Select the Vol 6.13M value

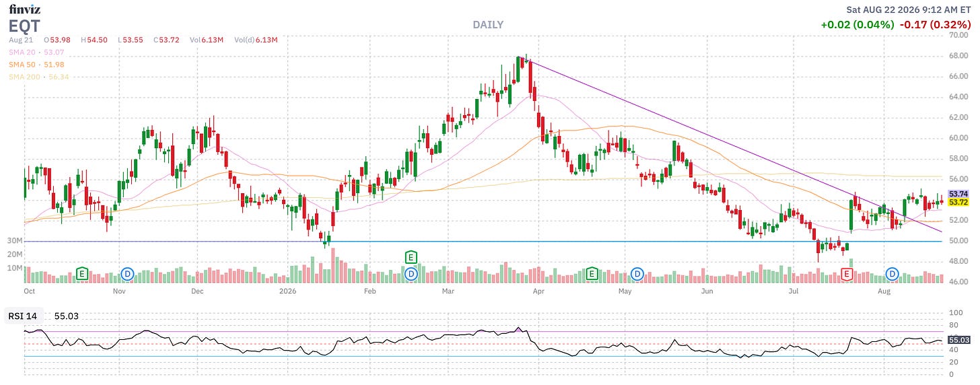207,40
